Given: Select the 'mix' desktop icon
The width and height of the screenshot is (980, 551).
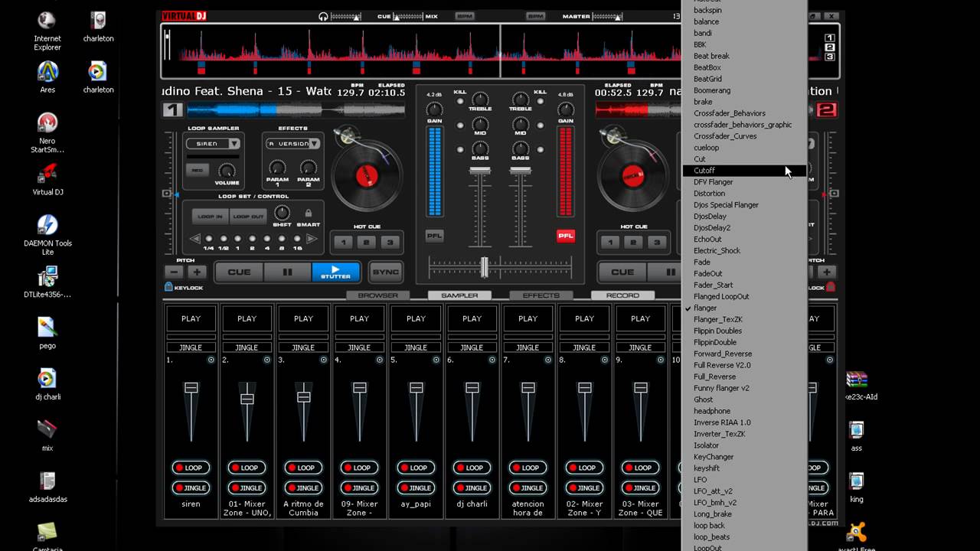Looking at the screenshot, I should (47, 434).
